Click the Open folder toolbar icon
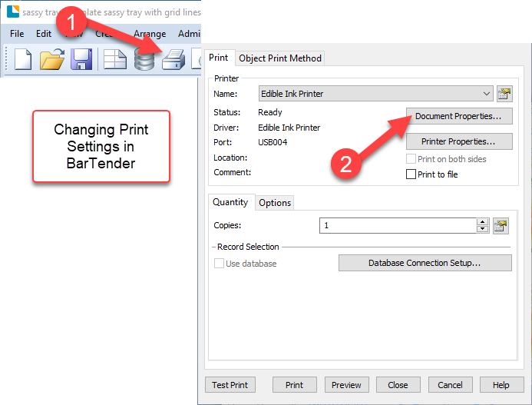This screenshot has height=405, width=532. 52,59
